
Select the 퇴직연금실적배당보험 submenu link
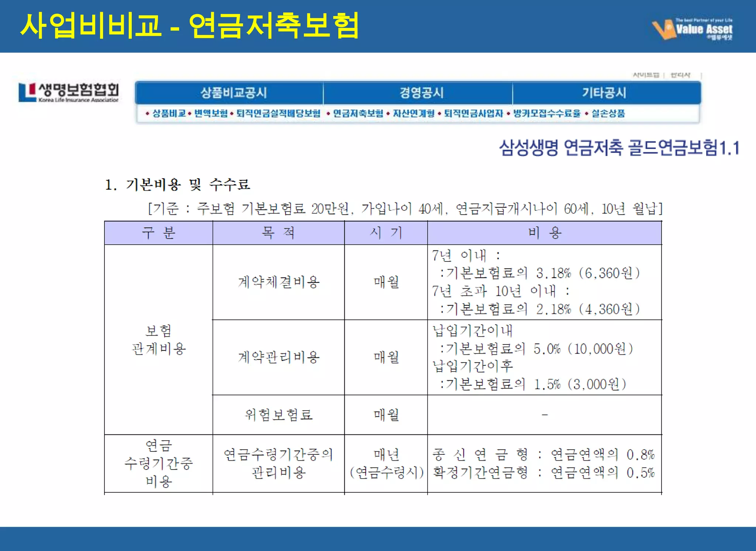tap(278, 113)
